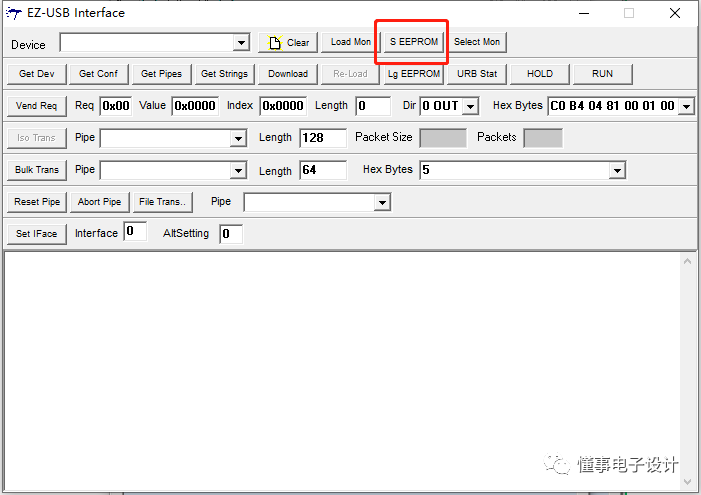This screenshot has height=495, width=701.
Task: Click the Bulk Trans Length field 64
Action: (323, 170)
